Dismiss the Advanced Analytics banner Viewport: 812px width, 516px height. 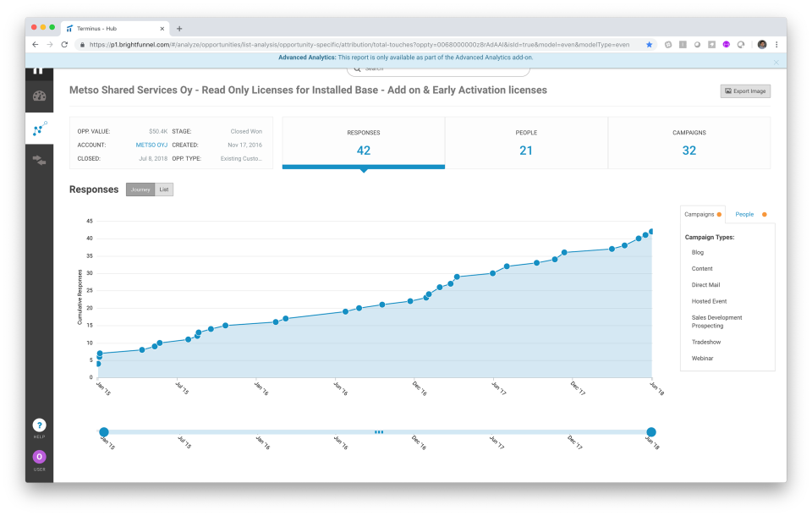(776, 62)
